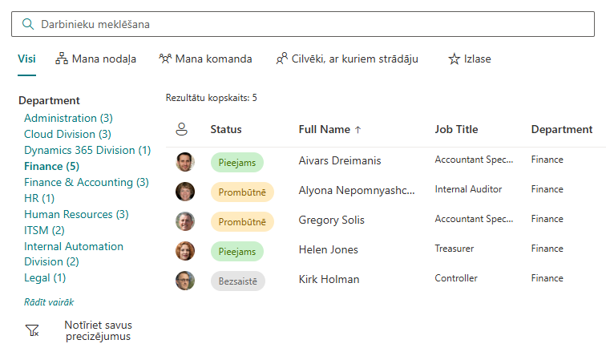Filter by Cloud Division (3)
Image resolution: width=606 pixels, height=364 pixels.
(67, 134)
